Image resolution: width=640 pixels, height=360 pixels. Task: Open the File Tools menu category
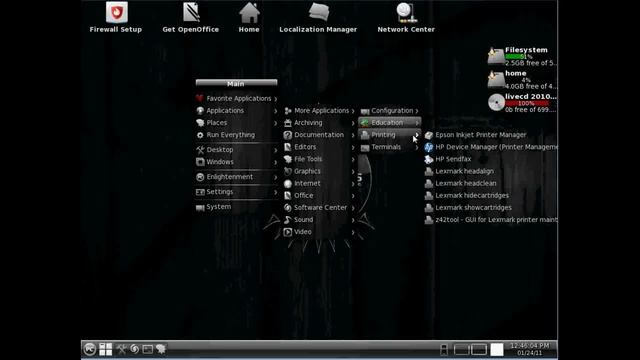point(319,159)
